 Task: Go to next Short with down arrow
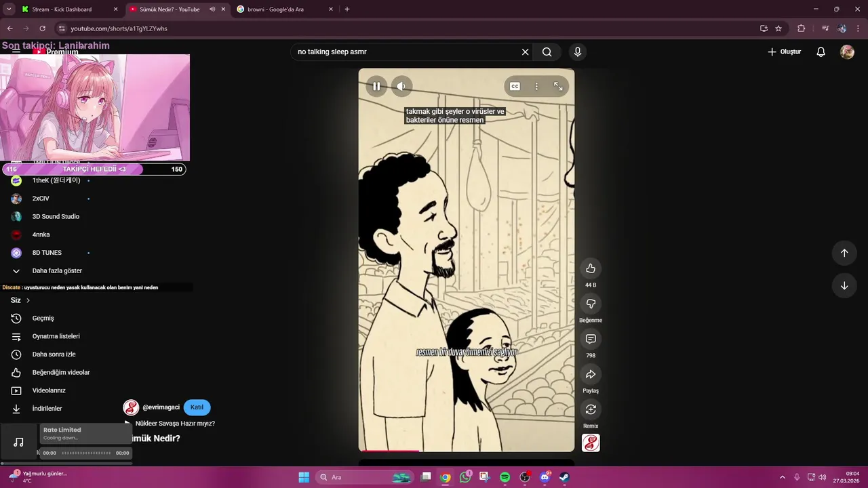pyautogui.click(x=844, y=285)
